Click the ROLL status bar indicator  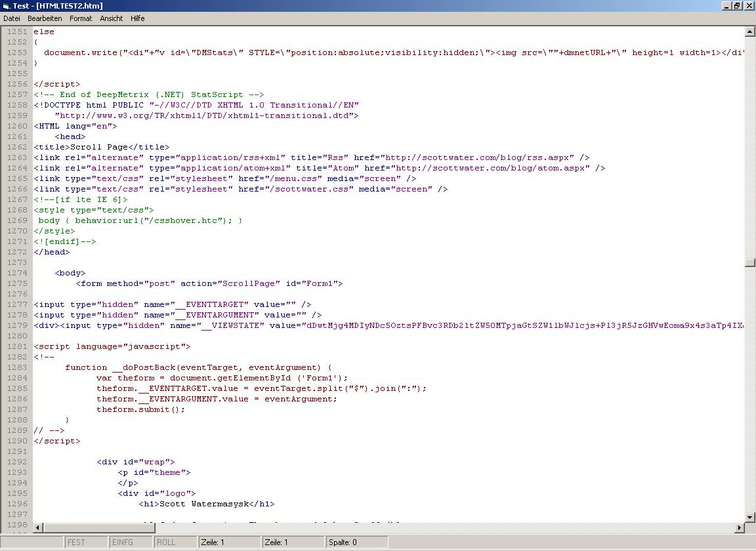pos(175,542)
